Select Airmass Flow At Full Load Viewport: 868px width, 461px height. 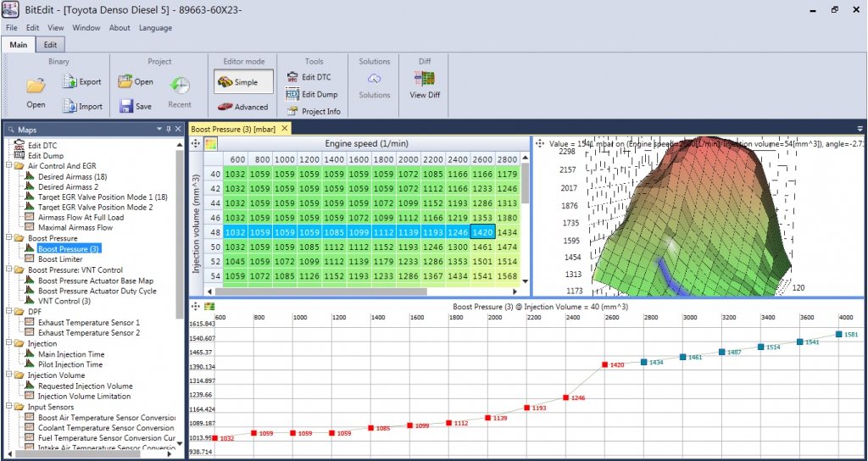click(x=81, y=218)
